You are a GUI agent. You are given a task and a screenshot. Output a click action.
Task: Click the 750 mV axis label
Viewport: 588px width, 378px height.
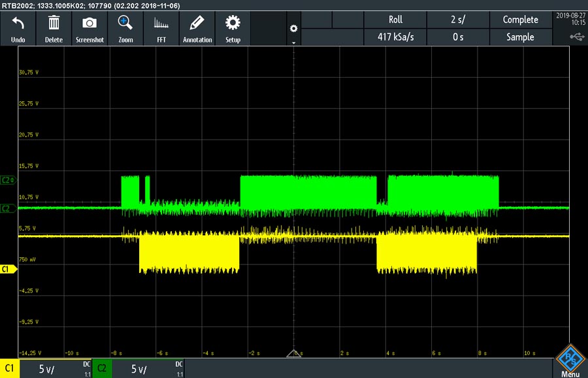[x=27, y=259]
